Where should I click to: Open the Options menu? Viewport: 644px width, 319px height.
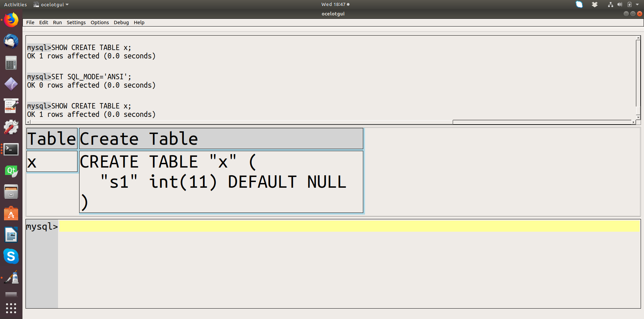pos(100,22)
